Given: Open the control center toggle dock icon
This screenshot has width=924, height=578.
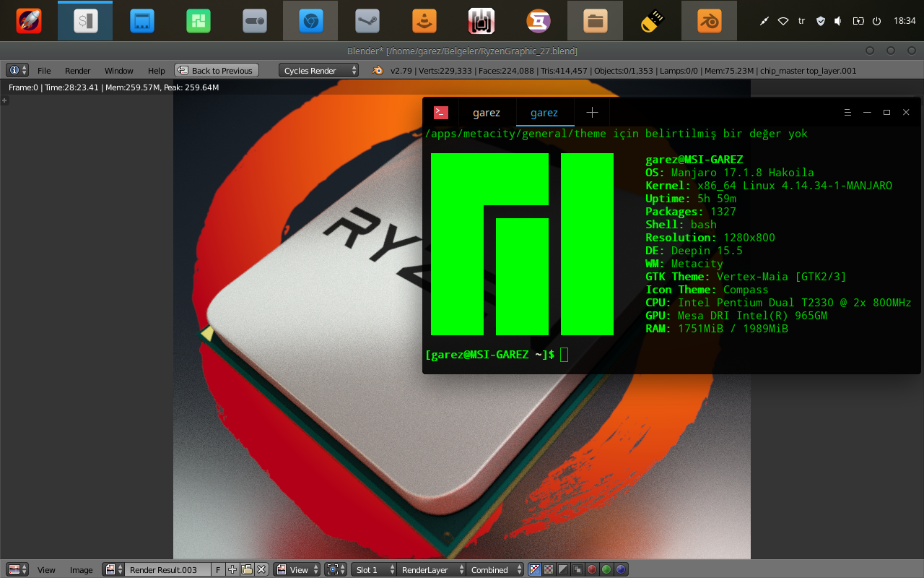Looking at the screenshot, I should tap(256, 21).
